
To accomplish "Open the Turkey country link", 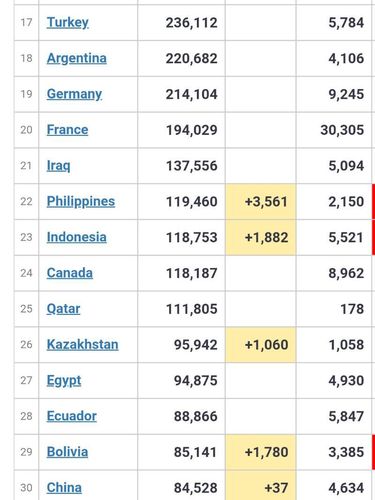I will click(68, 23).
